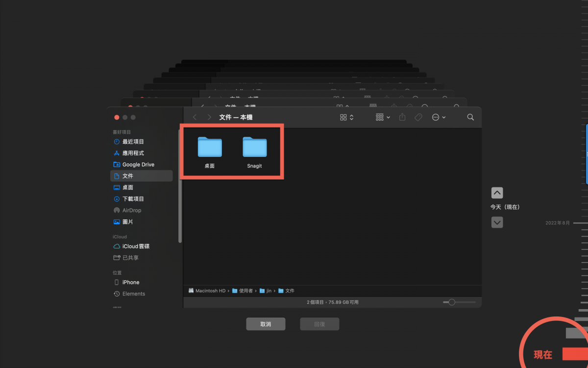Select 圖片 in the sidebar
Screen dimensions: 588x368
tap(142, 222)
